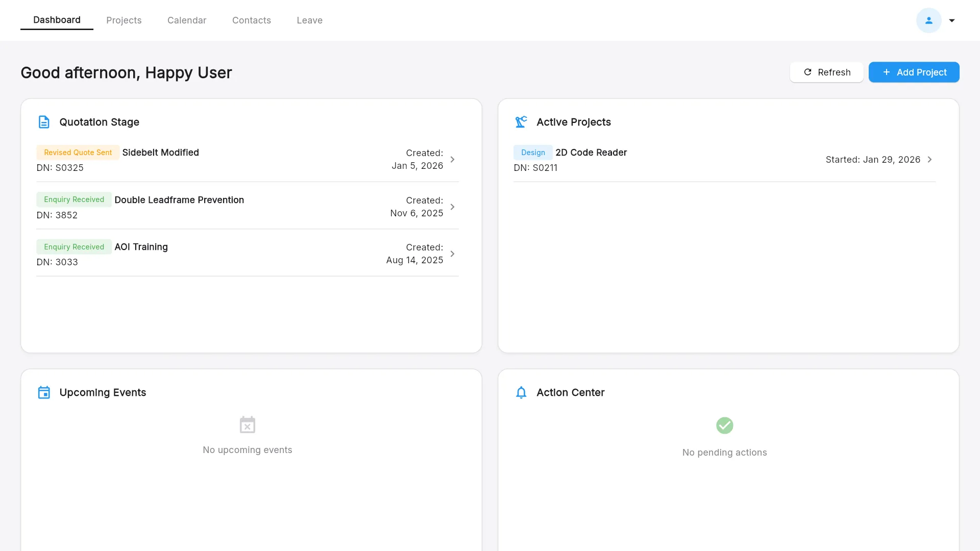This screenshot has width=980, height=551.
Task: Open the user avatar icon
Action: [x=929, y=20]
